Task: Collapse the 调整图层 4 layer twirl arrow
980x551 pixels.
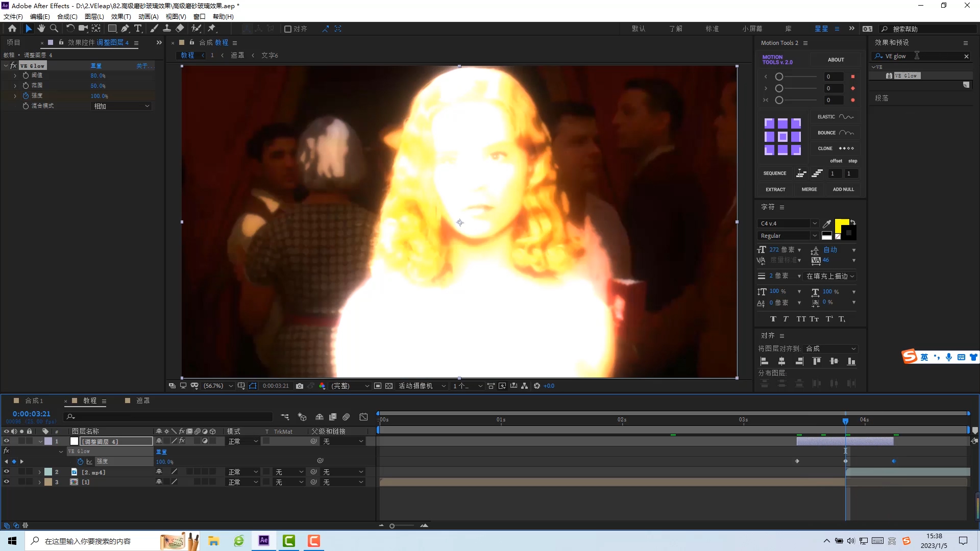Action: (x=40, y=441)
